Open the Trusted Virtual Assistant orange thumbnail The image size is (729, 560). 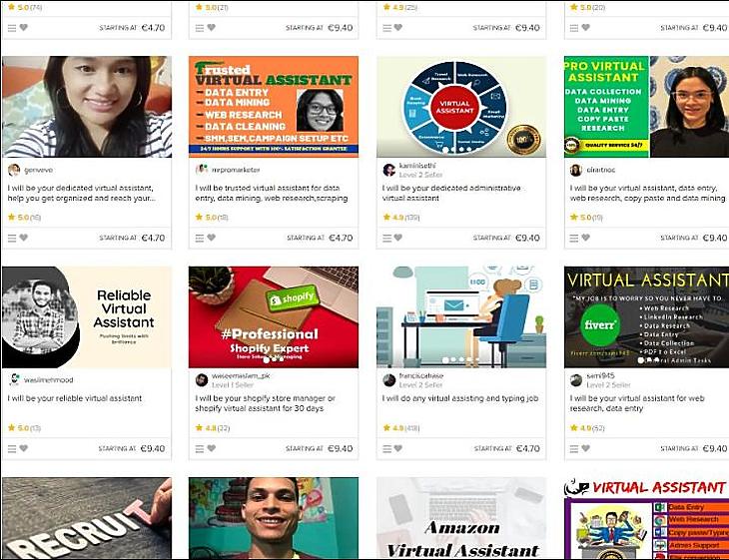(274, 107)
